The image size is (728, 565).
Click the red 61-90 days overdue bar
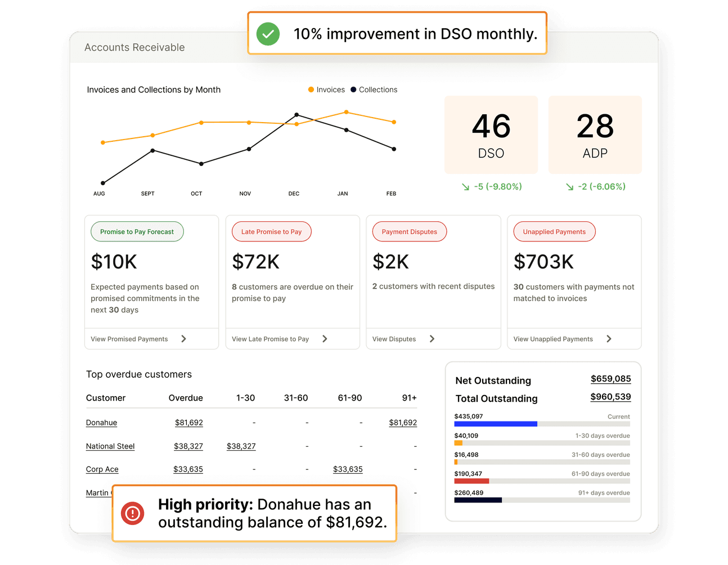click(x=471, y=481)
